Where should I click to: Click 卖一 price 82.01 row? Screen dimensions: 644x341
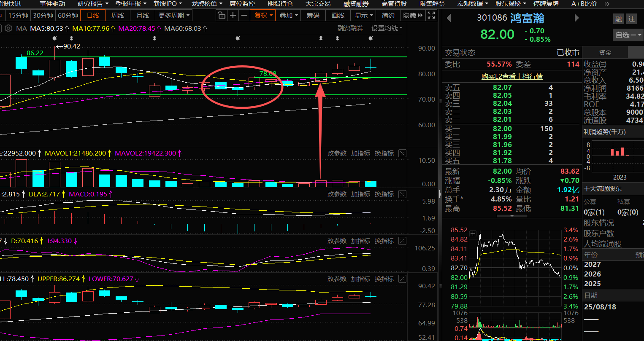512,120
